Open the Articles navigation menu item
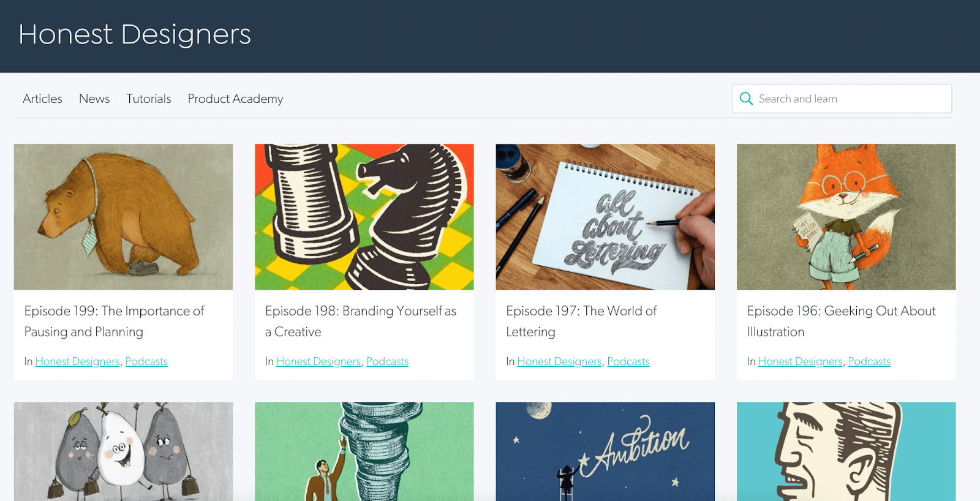The width and height of the screenshot is (980, 501). coord(42,99)
